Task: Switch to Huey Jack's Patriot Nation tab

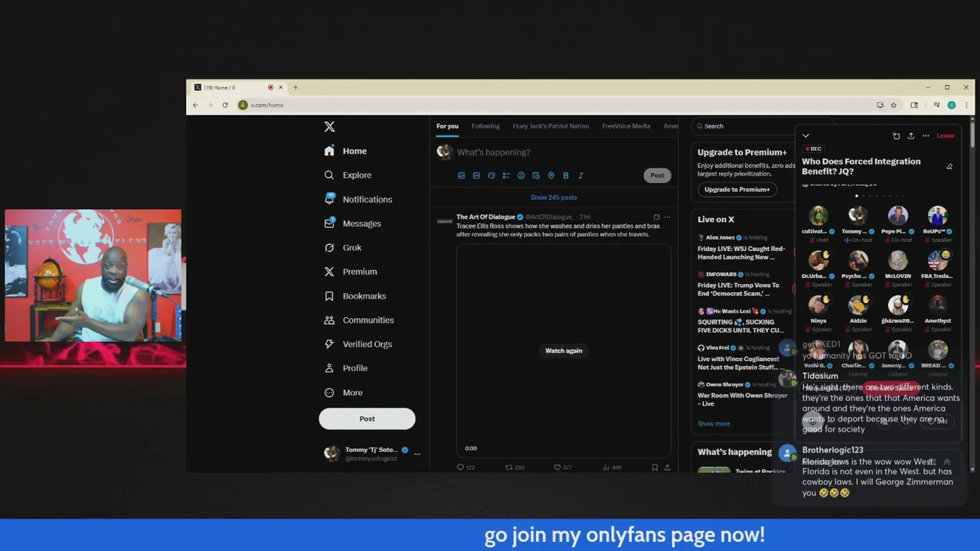Action: (550, 126)
